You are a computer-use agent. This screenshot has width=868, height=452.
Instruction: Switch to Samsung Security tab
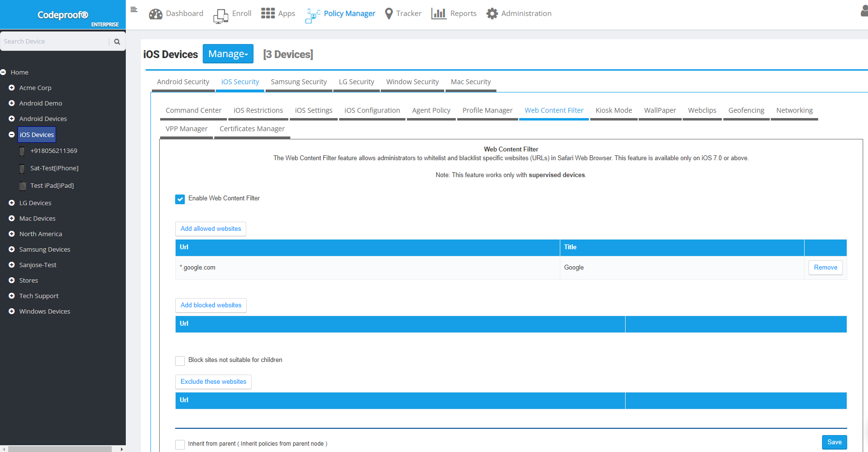point(299,82)
